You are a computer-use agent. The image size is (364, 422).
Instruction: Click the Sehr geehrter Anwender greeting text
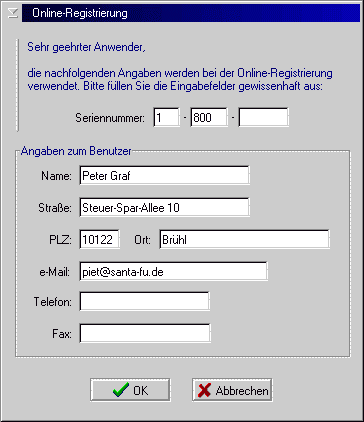[x=86, y=47]
